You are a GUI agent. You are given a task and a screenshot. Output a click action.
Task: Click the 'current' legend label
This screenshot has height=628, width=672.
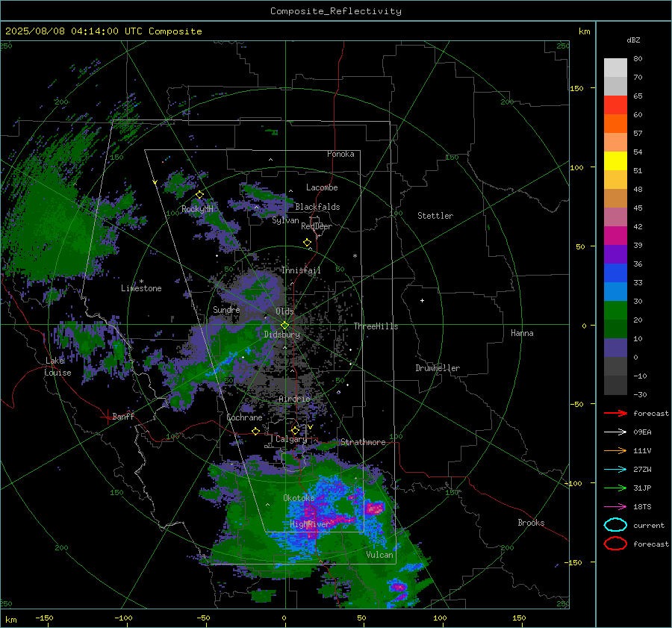click(649, 526)
